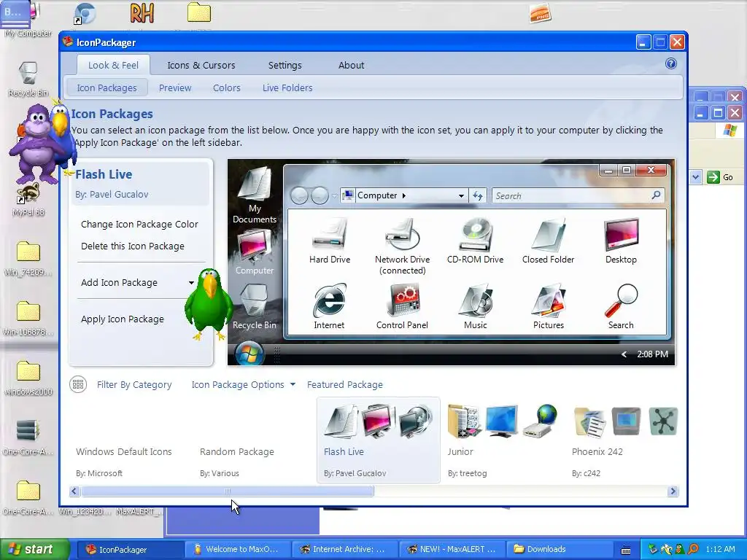Click the IconPackager taskbar button

pos(128,549)
